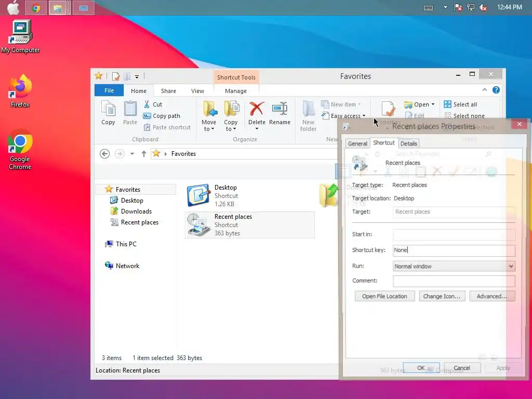Image resolution: width=532 pixels, height=399 pixels.
Task: Switch to the Home ribbon tab
Action: coord(138,91)
